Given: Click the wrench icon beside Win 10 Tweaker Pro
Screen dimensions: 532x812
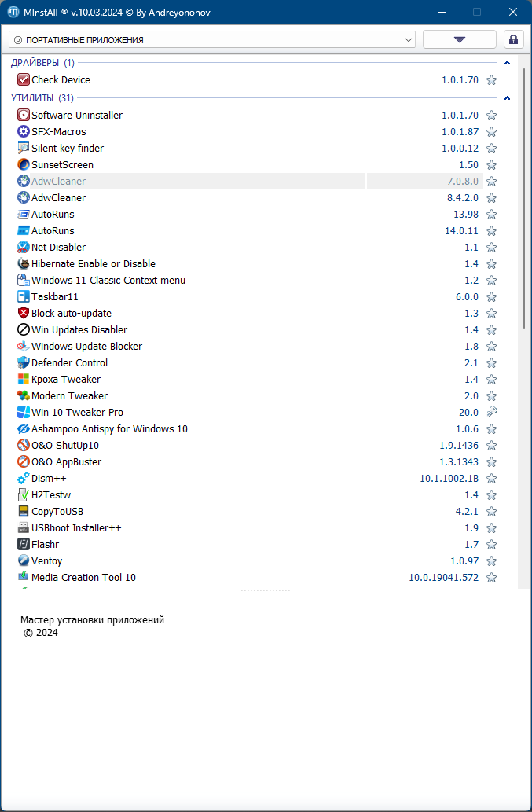Looking at the screenshot, I should (x=492, y=412).
